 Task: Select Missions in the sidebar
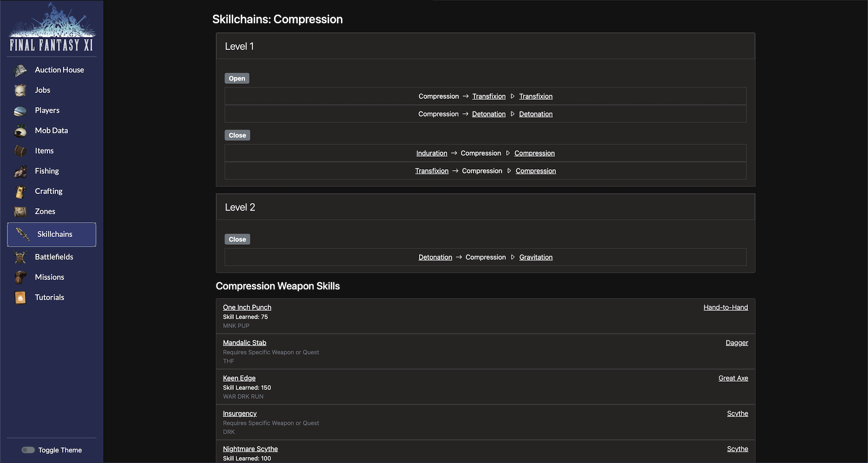point(49,277)
